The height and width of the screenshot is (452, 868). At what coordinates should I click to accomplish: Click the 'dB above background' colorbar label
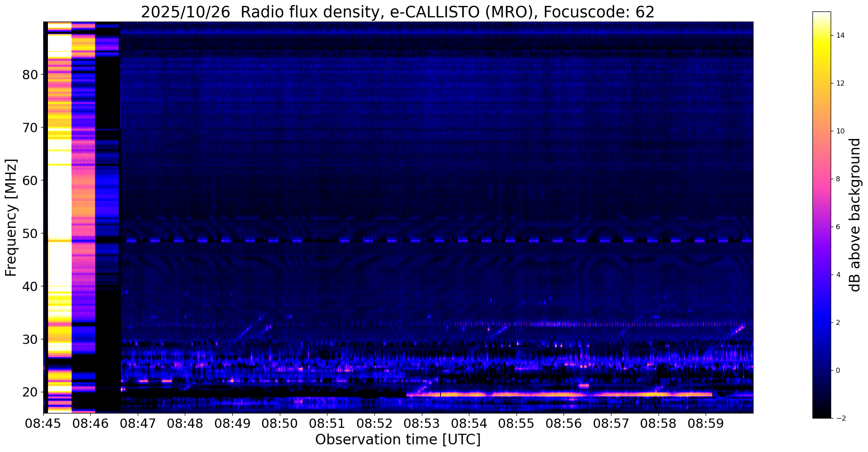[x=855, y=215]
